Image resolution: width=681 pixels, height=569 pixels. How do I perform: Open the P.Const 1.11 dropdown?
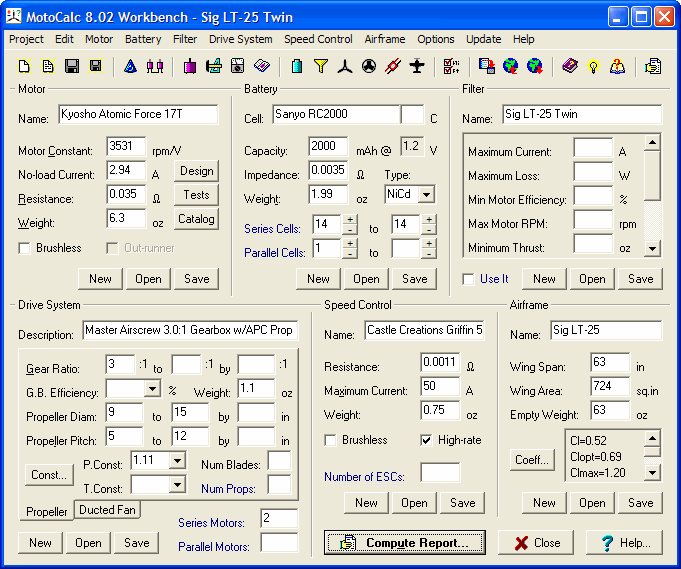(177, 460)
